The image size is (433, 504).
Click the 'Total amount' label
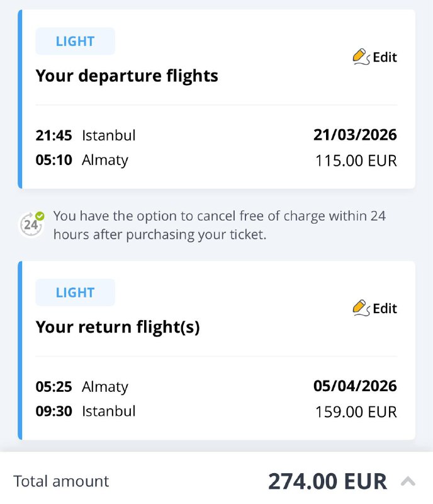(62, 481)
